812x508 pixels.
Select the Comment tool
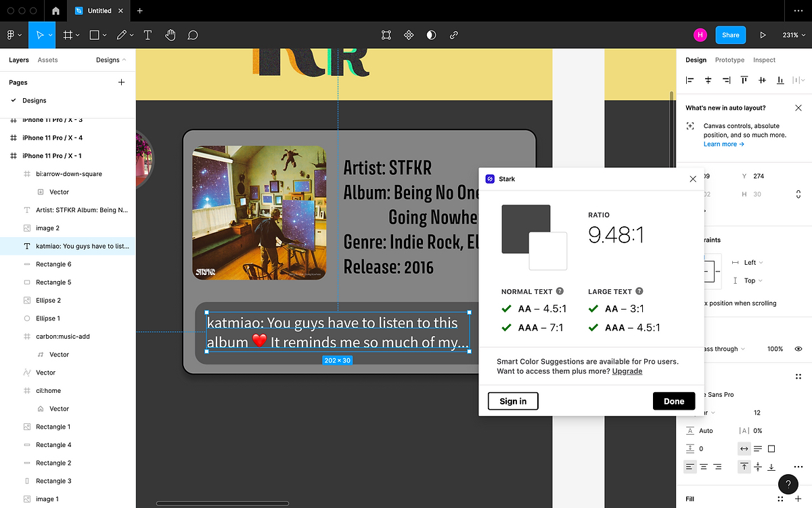pos(193,35)
